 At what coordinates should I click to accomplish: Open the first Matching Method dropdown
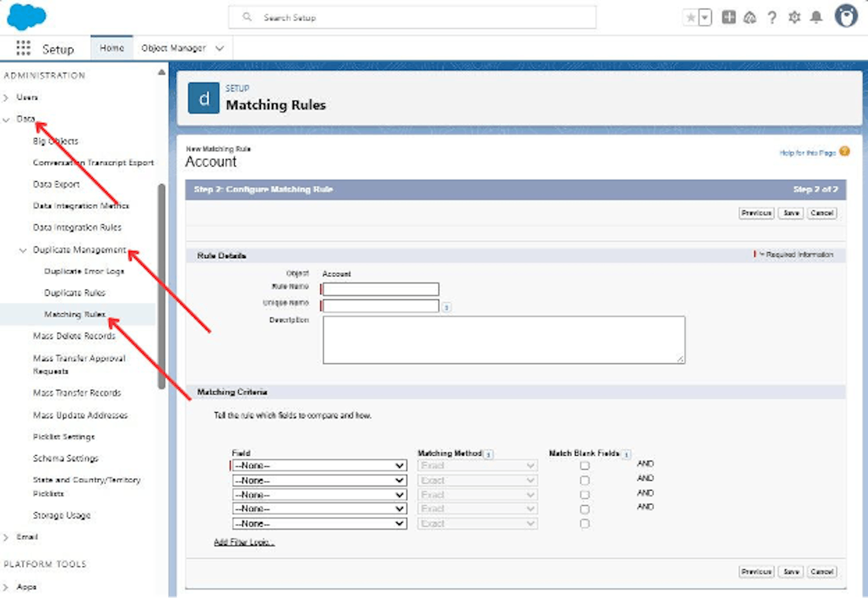coord(477,466)
